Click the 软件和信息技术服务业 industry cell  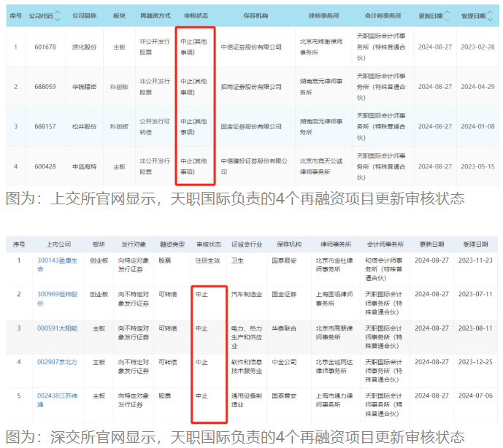tap(247, 366)
